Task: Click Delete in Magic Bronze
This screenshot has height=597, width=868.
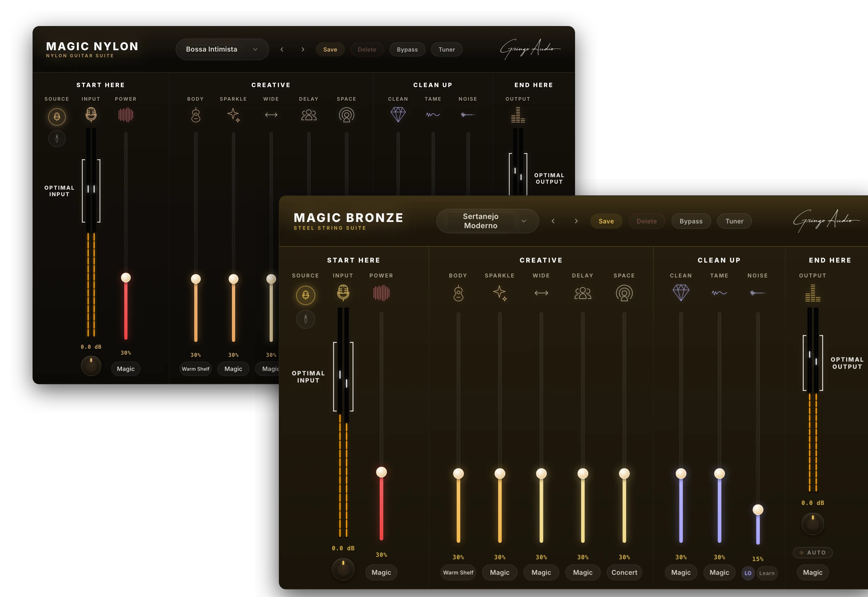Action: (x=646, y=221)
